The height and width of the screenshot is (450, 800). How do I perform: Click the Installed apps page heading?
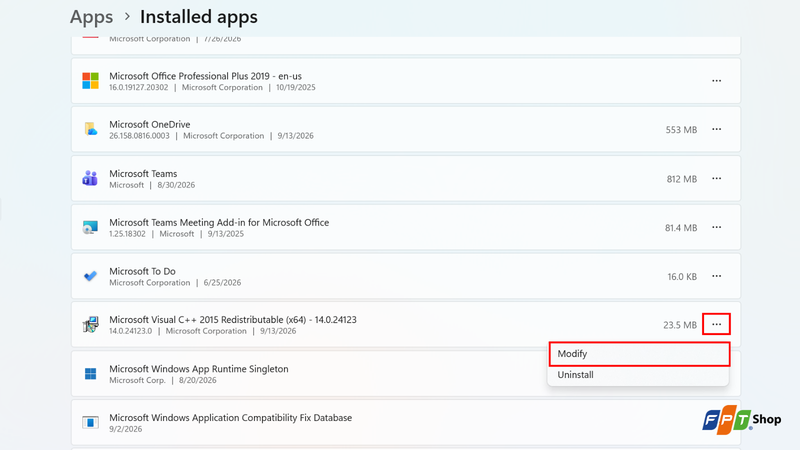199,17
